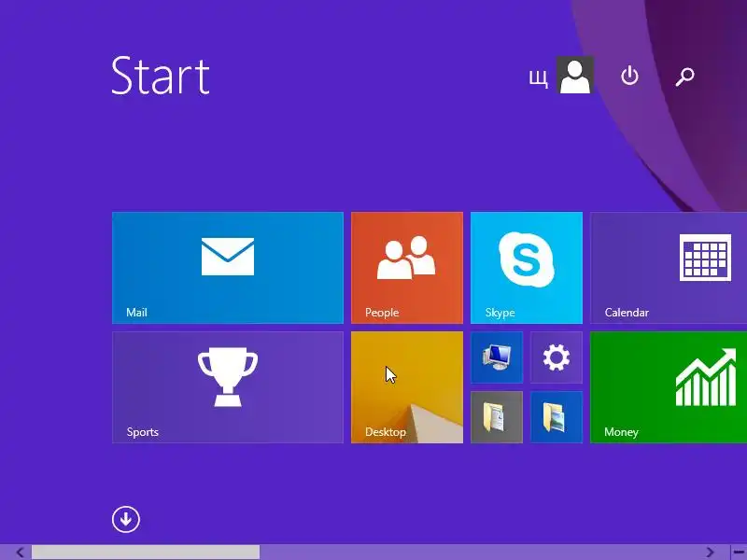Click the horizontal scrollbar thumb

[x=146, y=553]
